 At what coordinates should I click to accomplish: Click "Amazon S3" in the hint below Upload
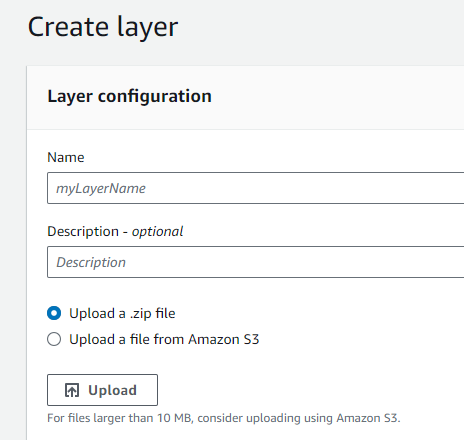(368, 418)
